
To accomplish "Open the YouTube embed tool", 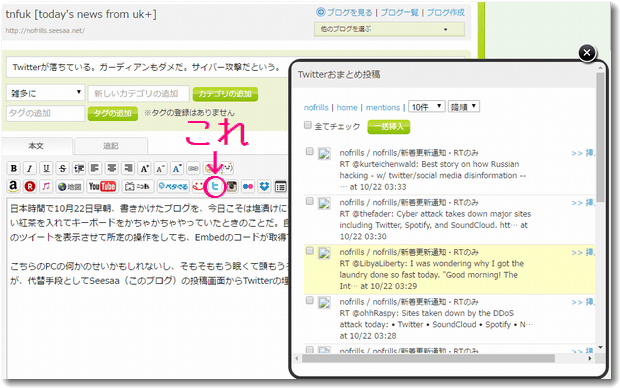I will pos(102,186).
